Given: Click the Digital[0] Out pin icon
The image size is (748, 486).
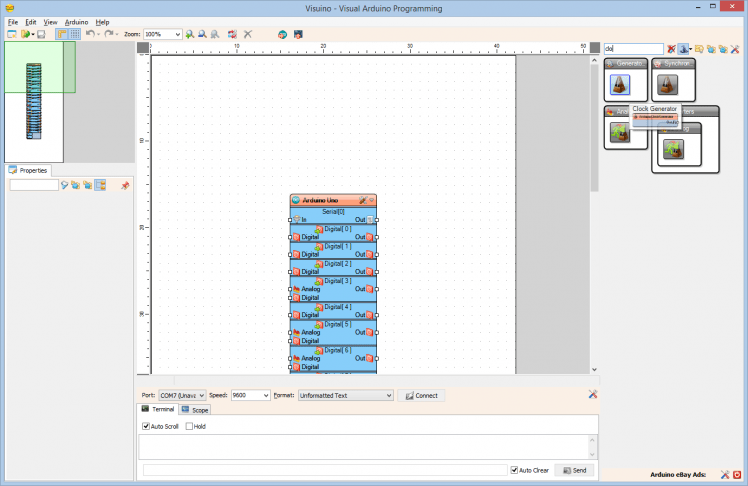Looking at the screenshot, I should [x=370, y=237].
